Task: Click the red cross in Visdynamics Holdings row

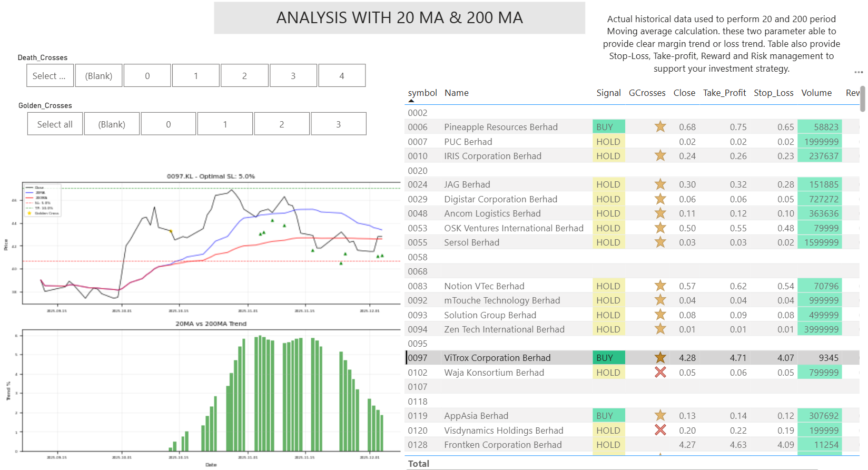Action: [x=660, y=430]
